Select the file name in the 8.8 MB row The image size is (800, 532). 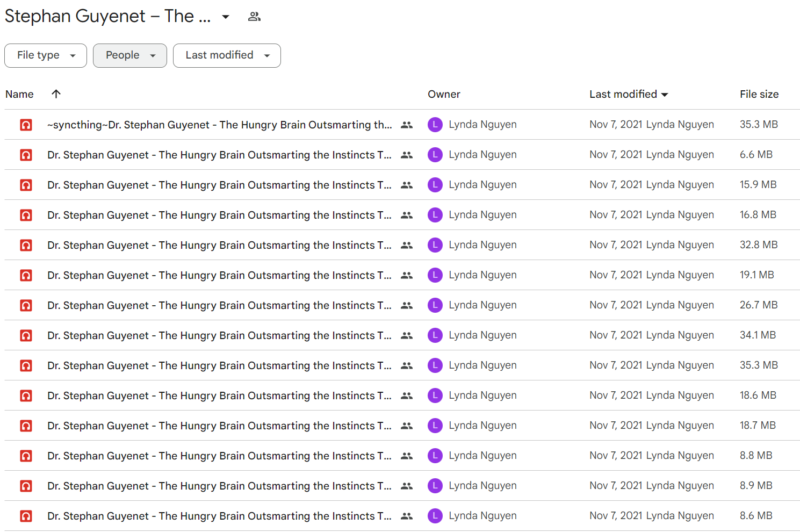[220, 456]
